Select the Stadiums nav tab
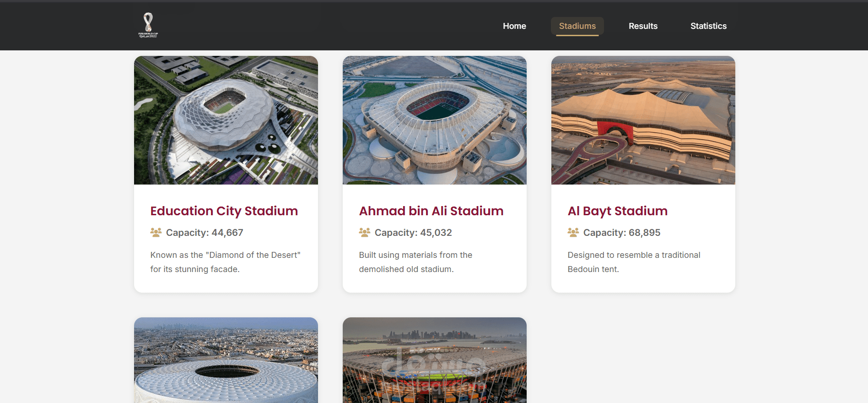The height and width of the screenshot is (403, 868). pyautogui.click(x=577, y=26)
